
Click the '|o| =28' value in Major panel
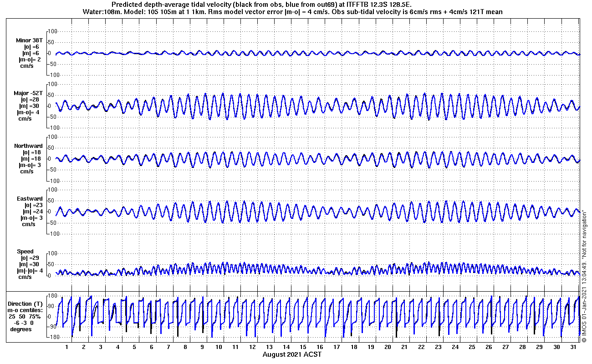click(30, 100)
